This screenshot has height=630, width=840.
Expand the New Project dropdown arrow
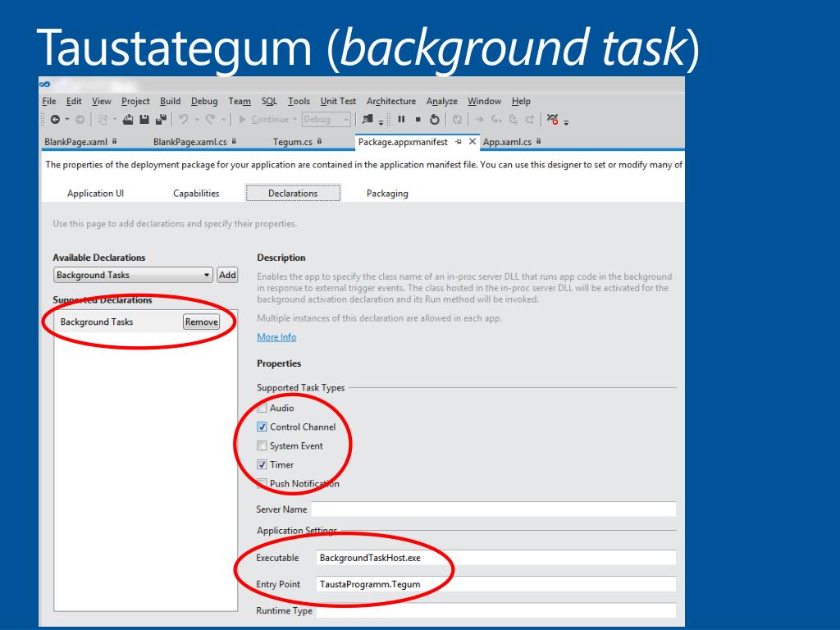coord(114,120)
